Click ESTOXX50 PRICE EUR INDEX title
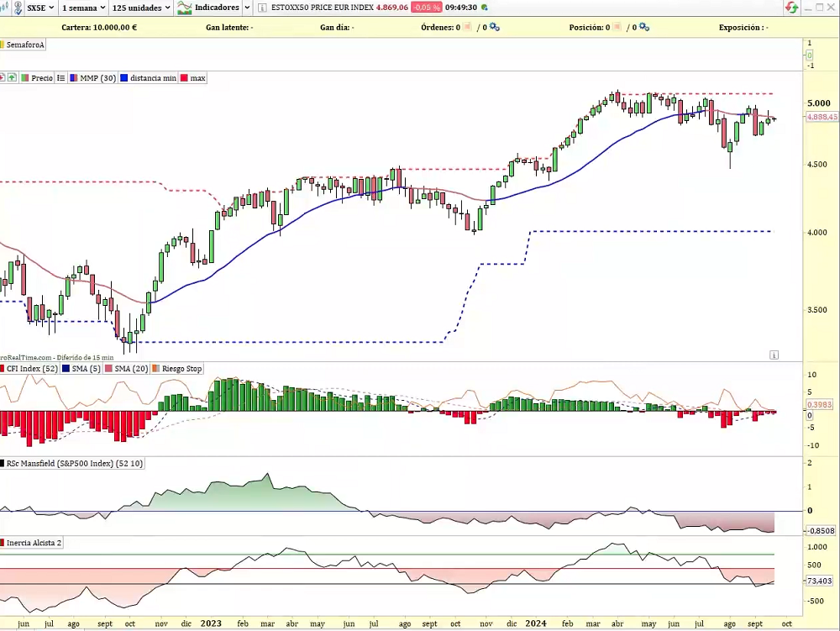 [x=322, y=8]
